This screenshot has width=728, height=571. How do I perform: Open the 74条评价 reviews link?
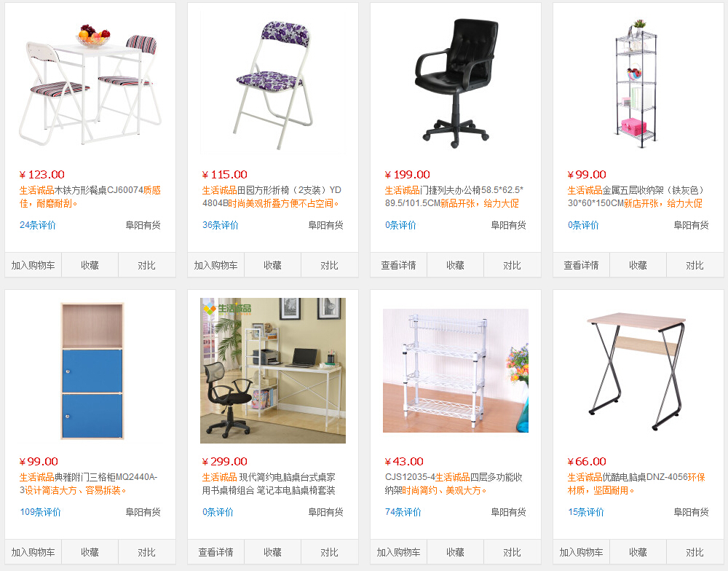(403, 512)
